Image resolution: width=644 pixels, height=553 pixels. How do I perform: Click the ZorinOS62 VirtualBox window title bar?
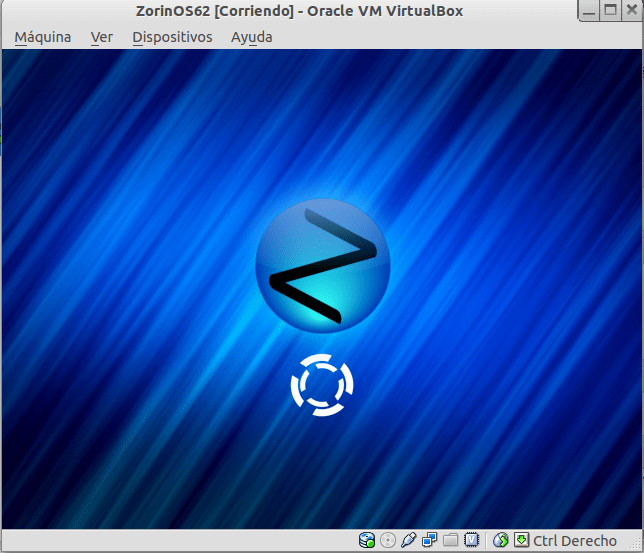[x=300, y=11]
